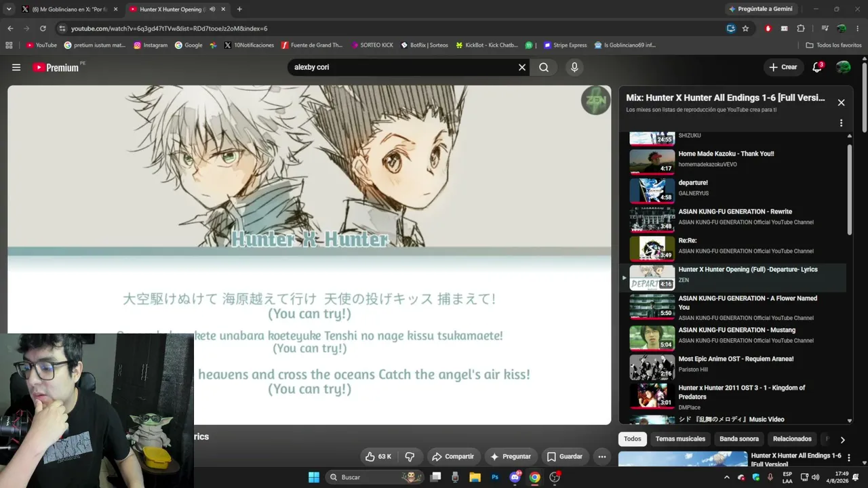Filter by Banda sonora chip
The height and width of the screenshot is (488, 868).
tap(739, 439)
